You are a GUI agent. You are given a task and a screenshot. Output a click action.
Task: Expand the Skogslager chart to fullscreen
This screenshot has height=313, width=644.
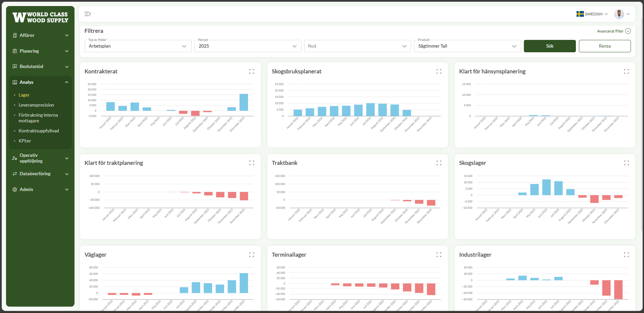coord(627,163)
